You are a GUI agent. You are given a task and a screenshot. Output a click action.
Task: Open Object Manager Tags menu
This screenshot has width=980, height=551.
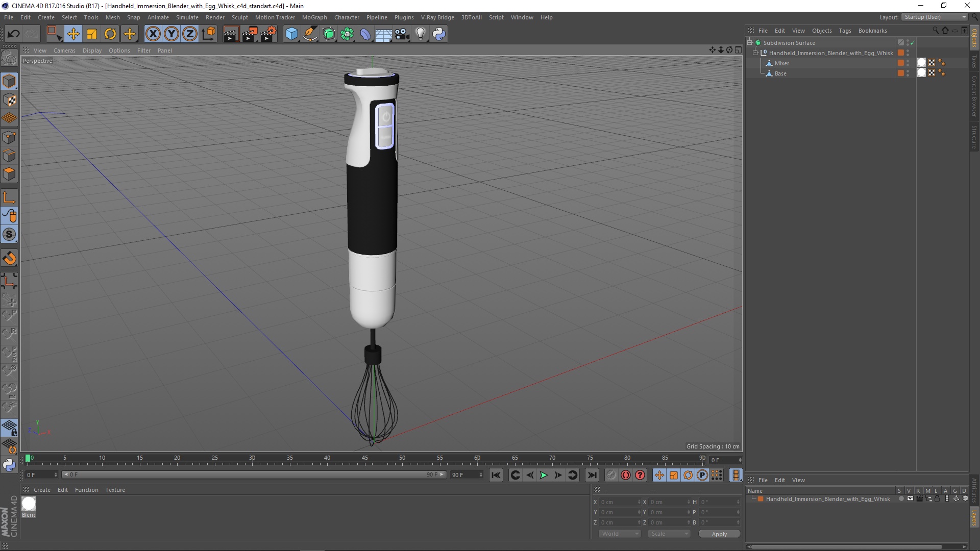(845, 31)
